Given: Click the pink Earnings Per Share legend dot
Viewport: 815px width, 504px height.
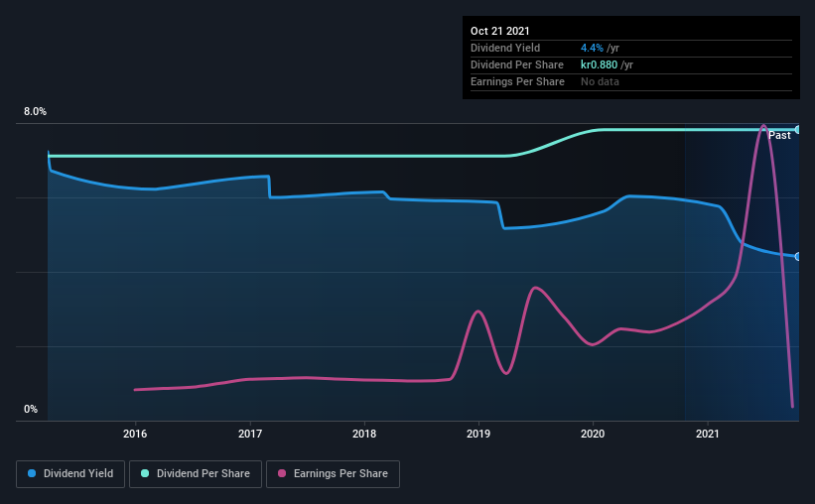Looking at the screenshot, I should click(282, 473).
